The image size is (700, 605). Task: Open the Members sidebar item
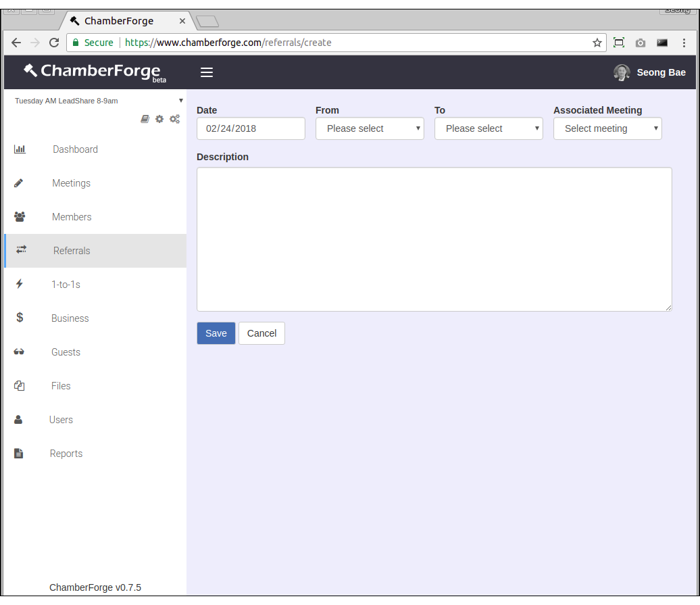[x=72, y=217]
